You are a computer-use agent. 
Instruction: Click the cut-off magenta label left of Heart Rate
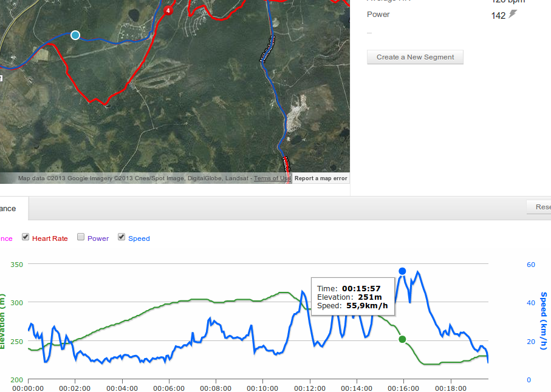[5, 238]
